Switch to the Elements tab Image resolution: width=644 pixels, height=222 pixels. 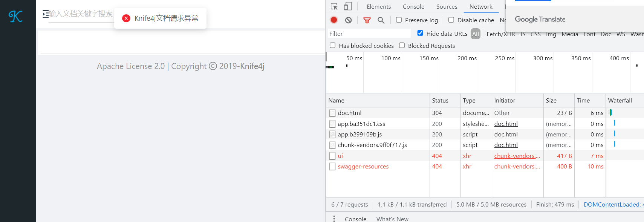click(378, 6)
